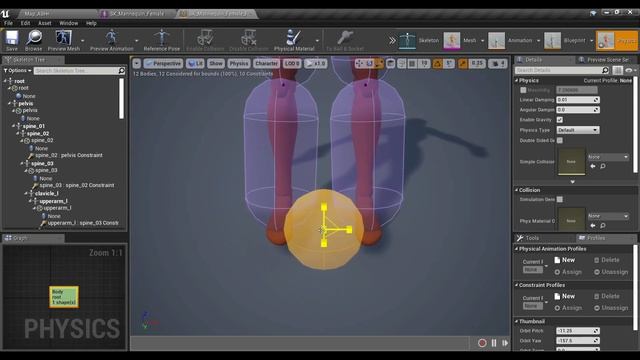This screenshot has height=360, width=640.
Task: Select the translate gizmo in the viewport toolbar
Action: (x=360, y=64)
